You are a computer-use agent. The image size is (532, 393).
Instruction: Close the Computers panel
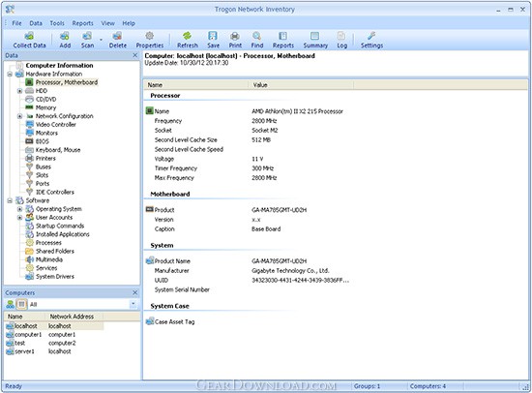tap(135, 292)
